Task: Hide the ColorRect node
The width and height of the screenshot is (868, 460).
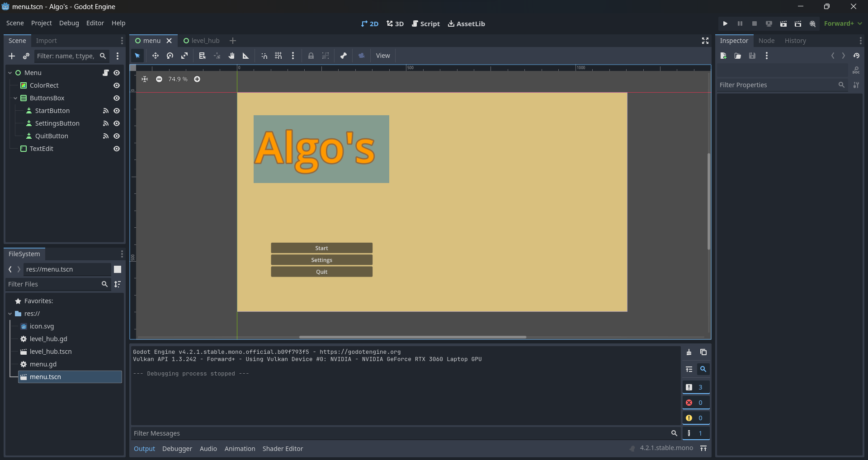Action: [x=117, y=85]
